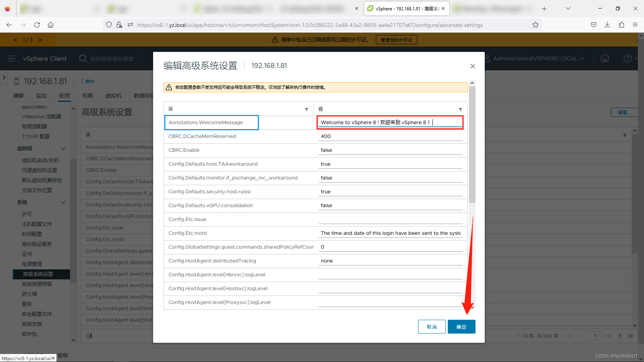This screenshot has height=362, width=644.
Task: Select 高级系统设置 in sidebar
Action: pos(42,274)
